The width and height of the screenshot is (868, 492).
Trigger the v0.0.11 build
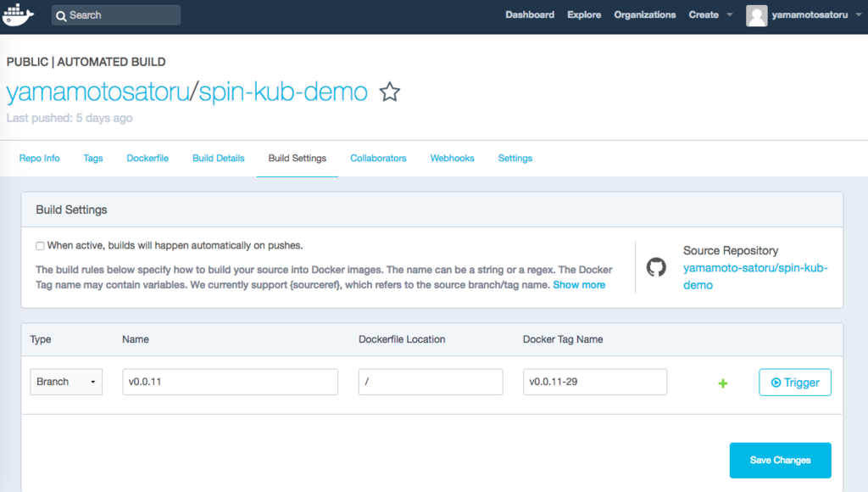[795, 383]
